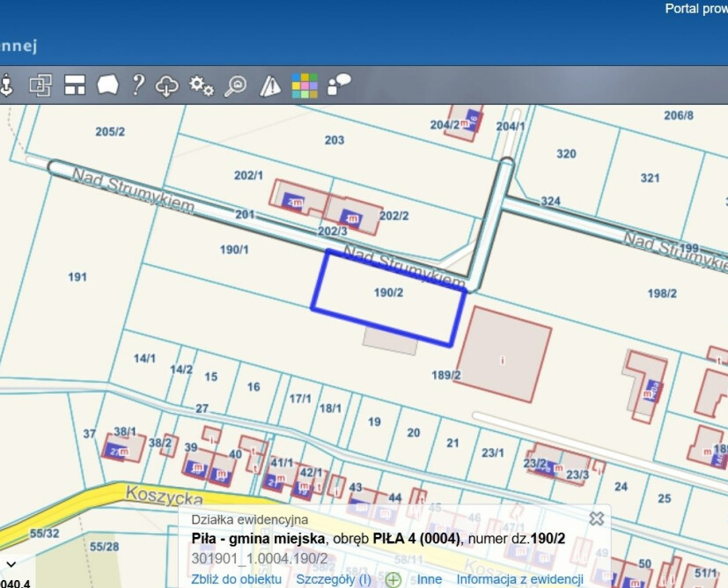Close the Działka ewidencyjna popup
This screenshot has width=728, height=588.
point(596,518)
